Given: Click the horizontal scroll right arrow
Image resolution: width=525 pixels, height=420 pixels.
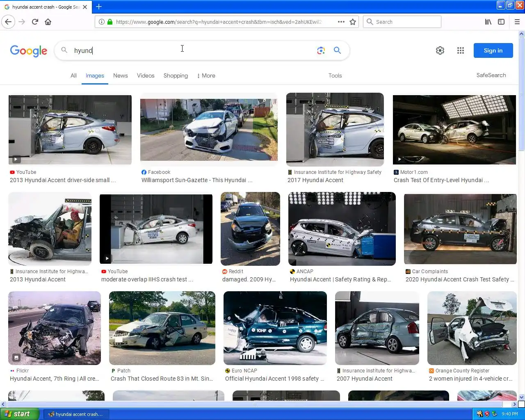Looking at the screenshot, I should [x=515, y=404].
